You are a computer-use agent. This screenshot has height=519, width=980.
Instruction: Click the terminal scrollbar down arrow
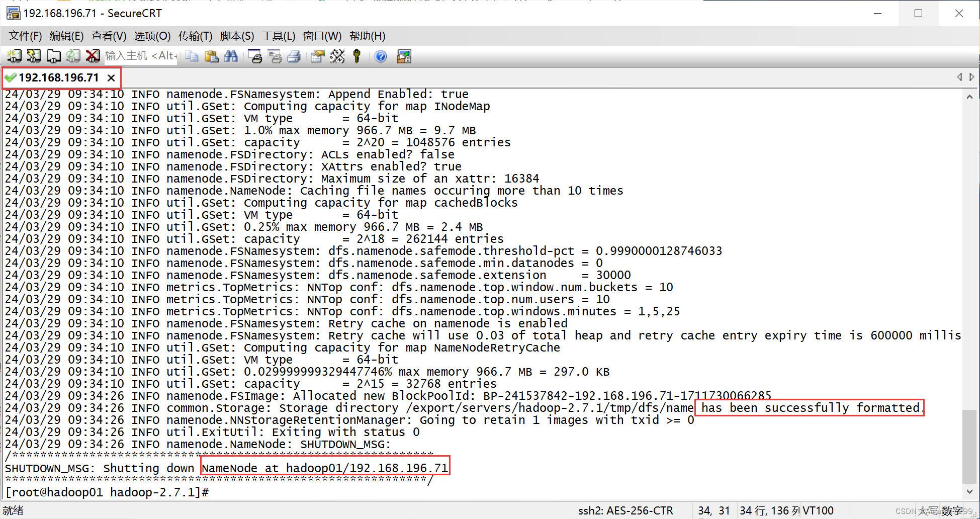[x=969, y=492]
